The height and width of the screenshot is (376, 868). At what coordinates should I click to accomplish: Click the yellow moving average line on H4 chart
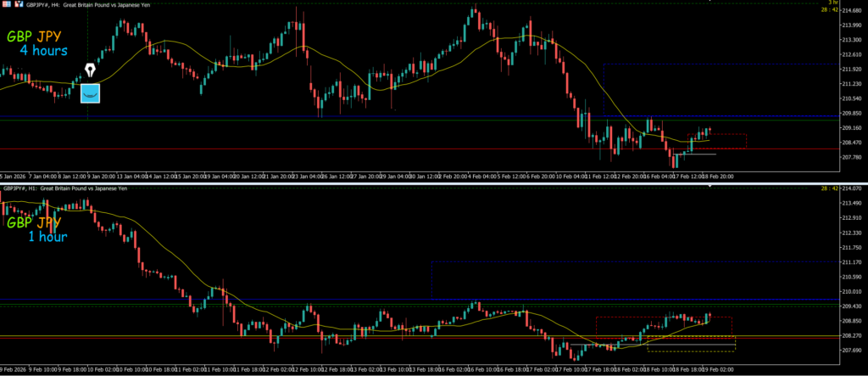pyautogui.click(x=170, y=41)
